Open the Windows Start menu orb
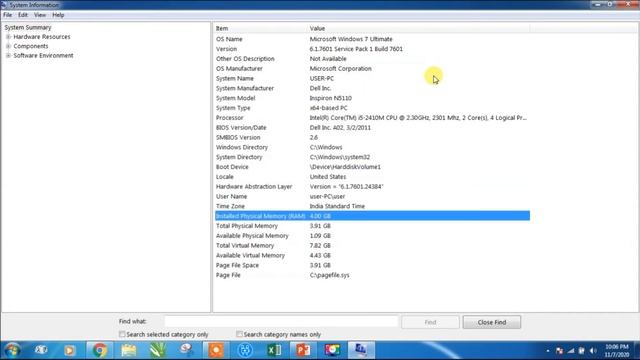This screenshot has width=640, height=360. (12, 350)
